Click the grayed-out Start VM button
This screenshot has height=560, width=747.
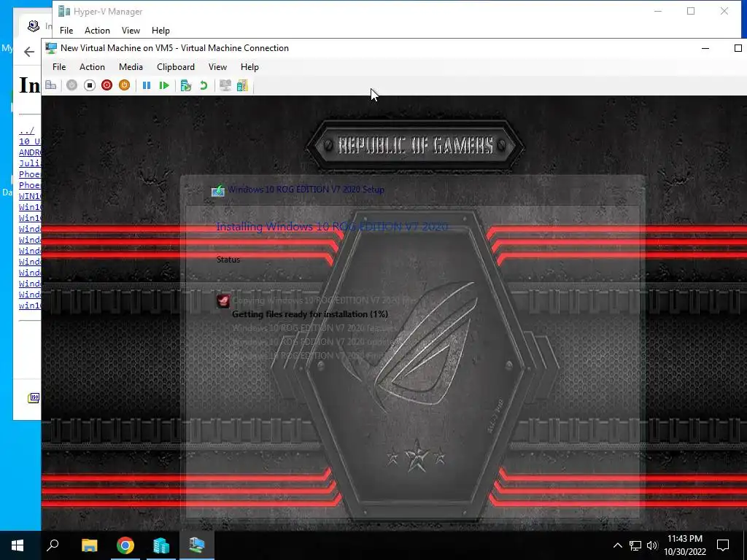point(71,85)
